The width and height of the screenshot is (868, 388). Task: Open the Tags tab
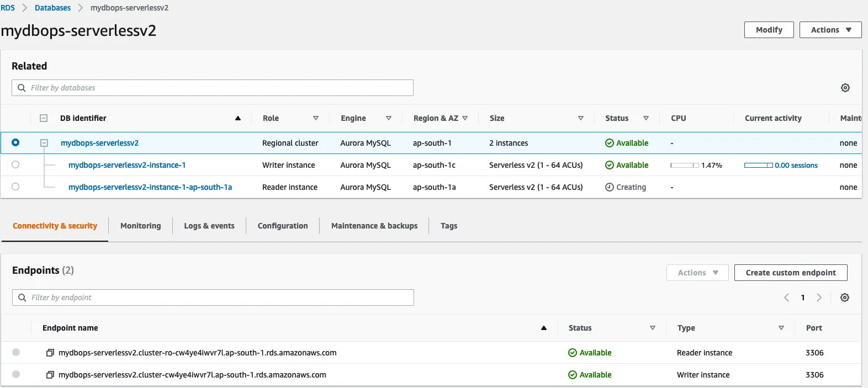click(449, 226)
